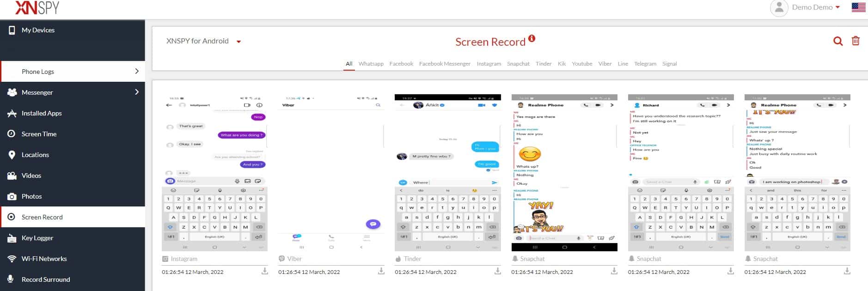Filter recordings by Facebook
Viewport: 868px width, 291px height.
tap(401, 64)
